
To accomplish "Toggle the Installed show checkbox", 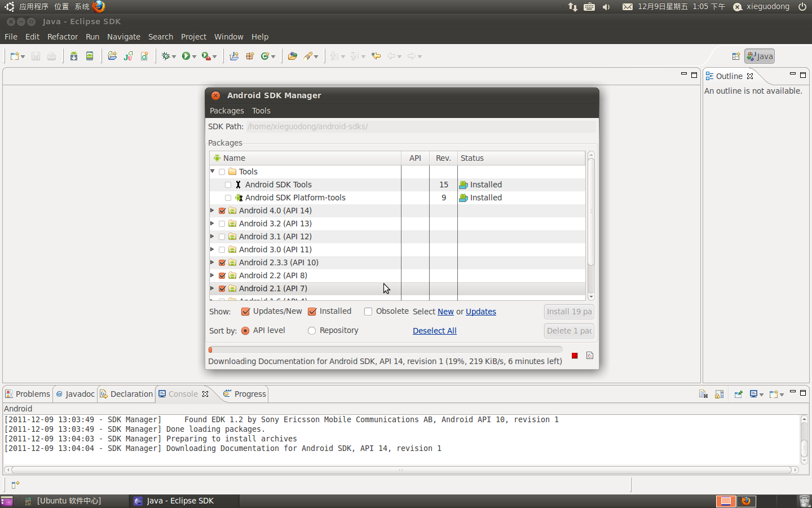I will (312, 312).
